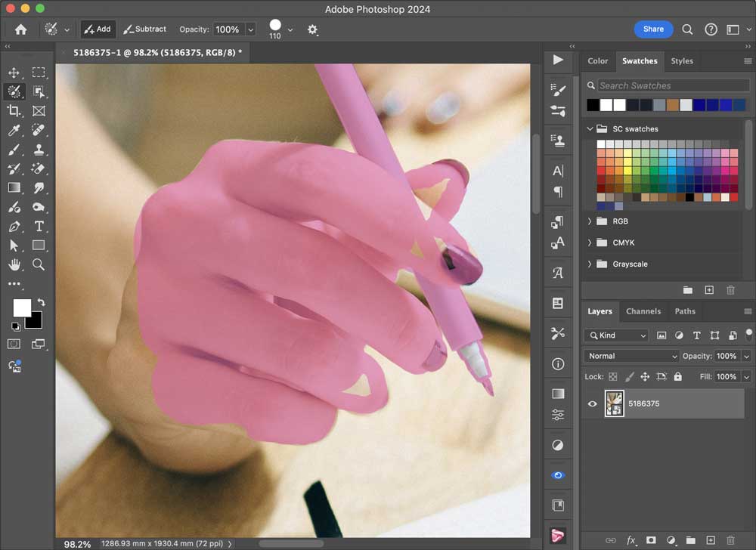Select the Move tool

tap(14, 73)
